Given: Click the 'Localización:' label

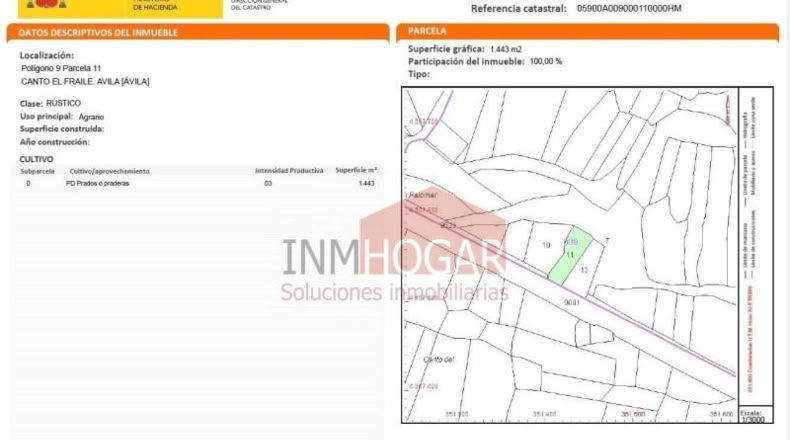Looking at the screenshot, I should coord(47,55).
